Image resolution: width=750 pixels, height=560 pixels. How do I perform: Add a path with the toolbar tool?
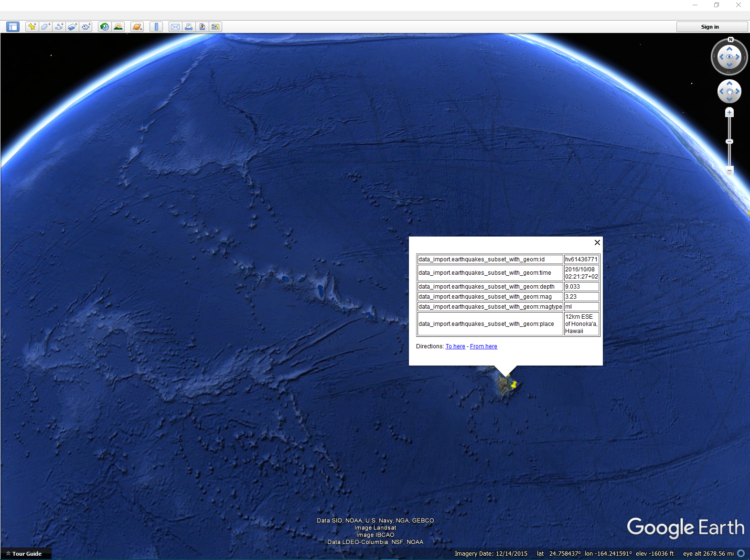point(59,27)
